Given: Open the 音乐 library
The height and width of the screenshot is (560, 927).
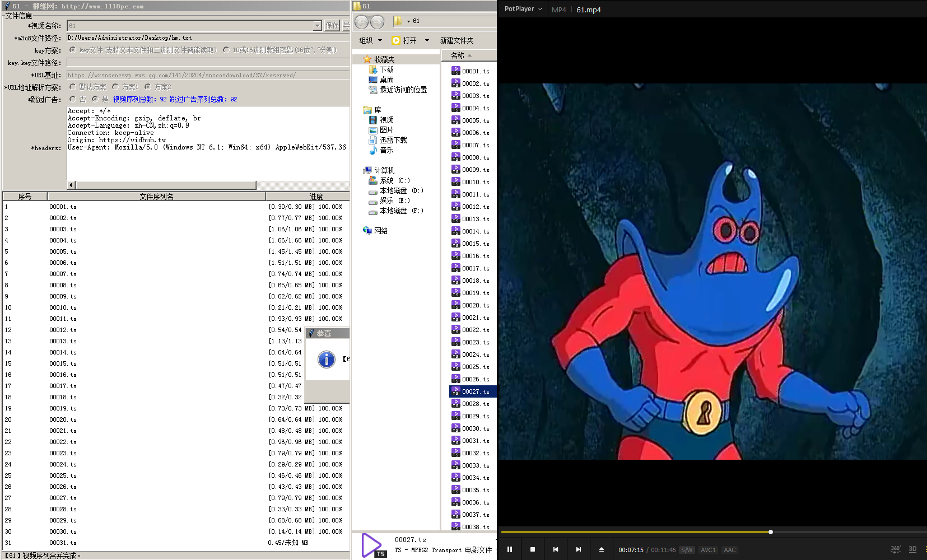Looking at the screenshot, I should [381, 150].
